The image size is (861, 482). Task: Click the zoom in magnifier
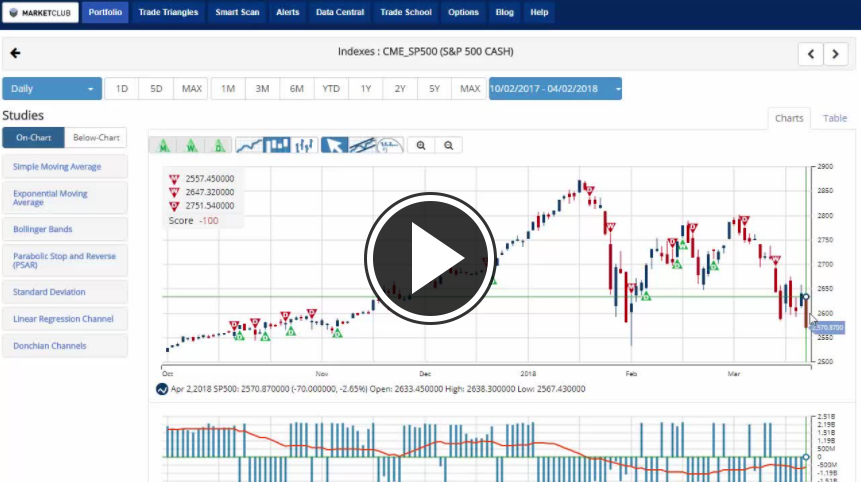point(422,145)
